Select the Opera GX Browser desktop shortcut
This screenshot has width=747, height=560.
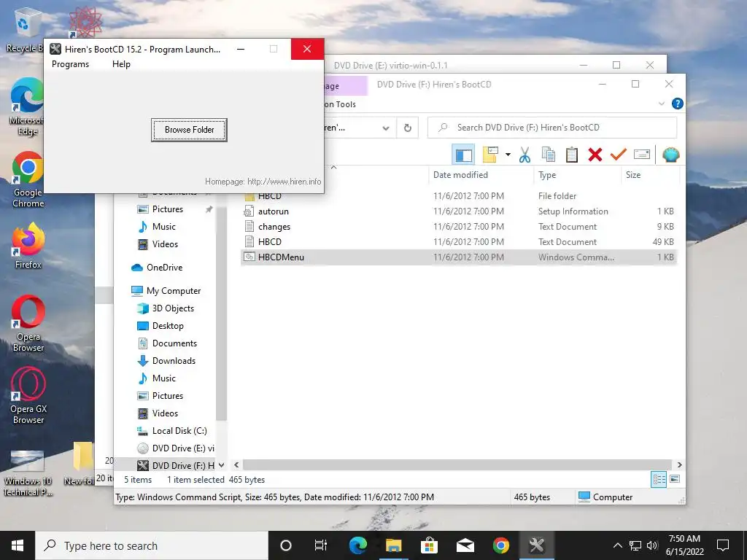[x=28, y=395]
